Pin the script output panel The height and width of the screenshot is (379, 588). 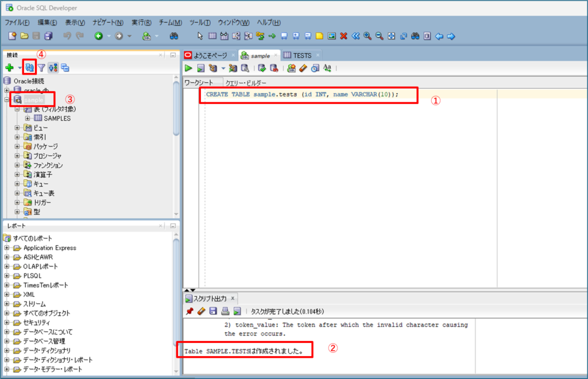pyautogui.click(x=189, y=311)
